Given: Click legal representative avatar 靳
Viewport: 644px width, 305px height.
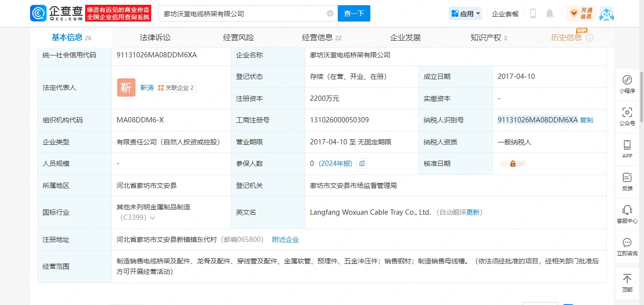Looking at the screenshot, I should point(126,87).
